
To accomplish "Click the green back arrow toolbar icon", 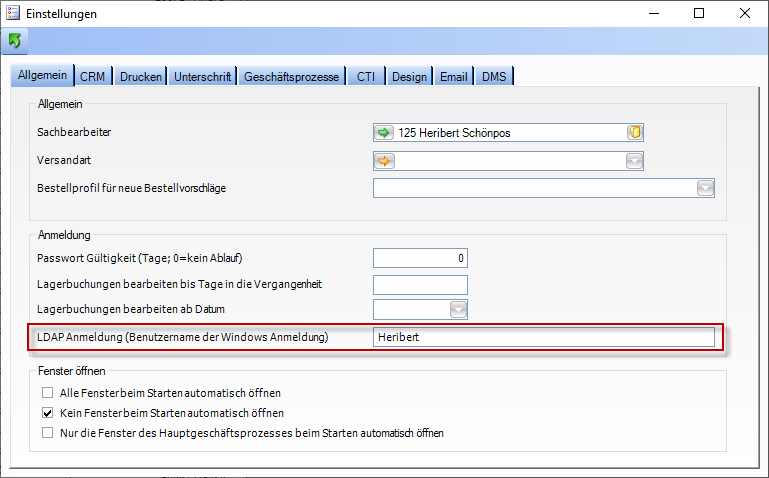I will click(x=15, y=41).
